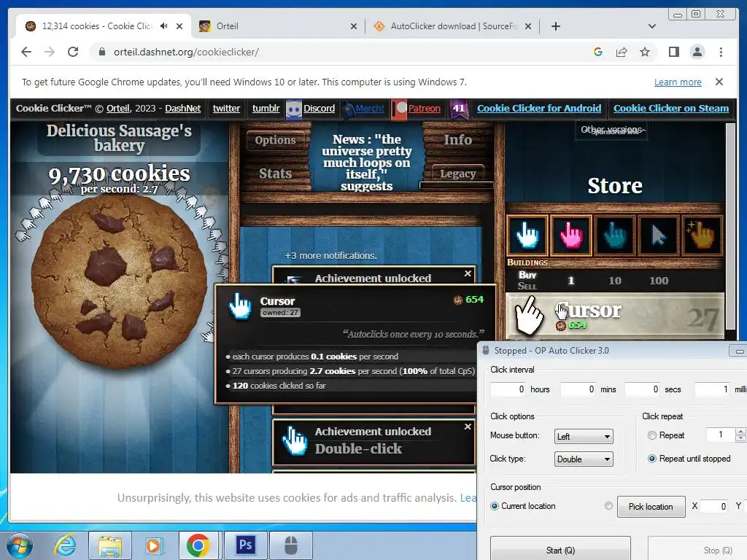The image size is (747, 560).
Task: Open Learn more about Chrome updates
Action: click(x=678, y=82)
